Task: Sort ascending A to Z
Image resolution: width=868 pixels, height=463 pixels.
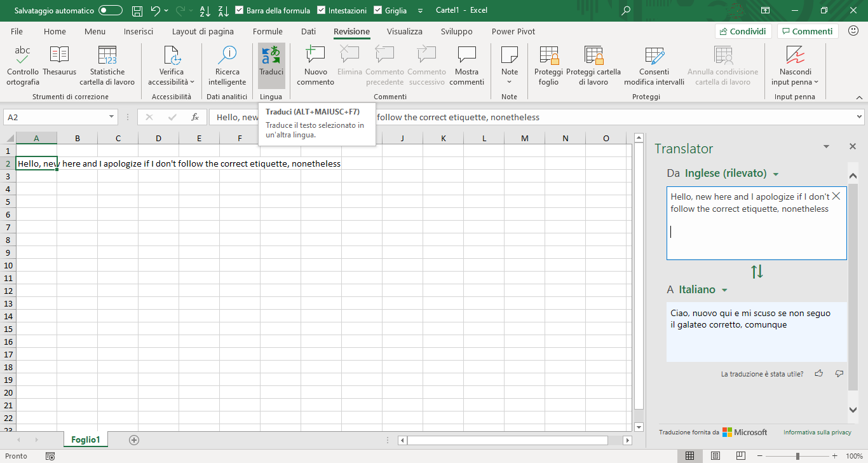Action: tap(205, 11)
